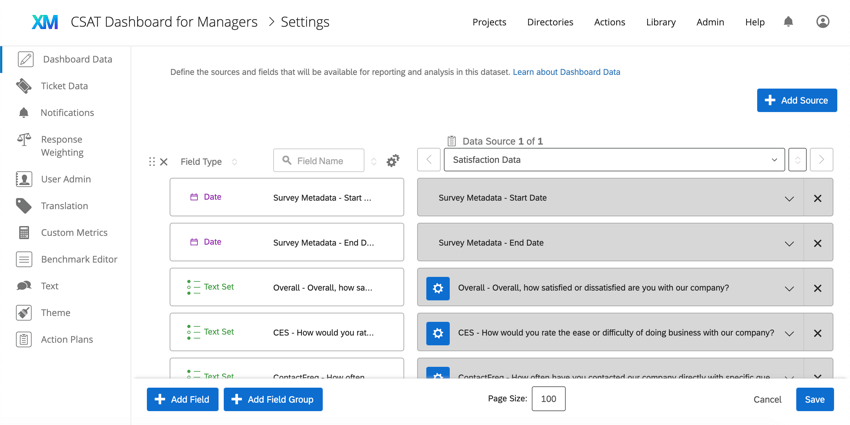The height and width of the screenshot is (425, 850).
Task: Click the data source reorder arrows
Action: (x=797, y=160)
